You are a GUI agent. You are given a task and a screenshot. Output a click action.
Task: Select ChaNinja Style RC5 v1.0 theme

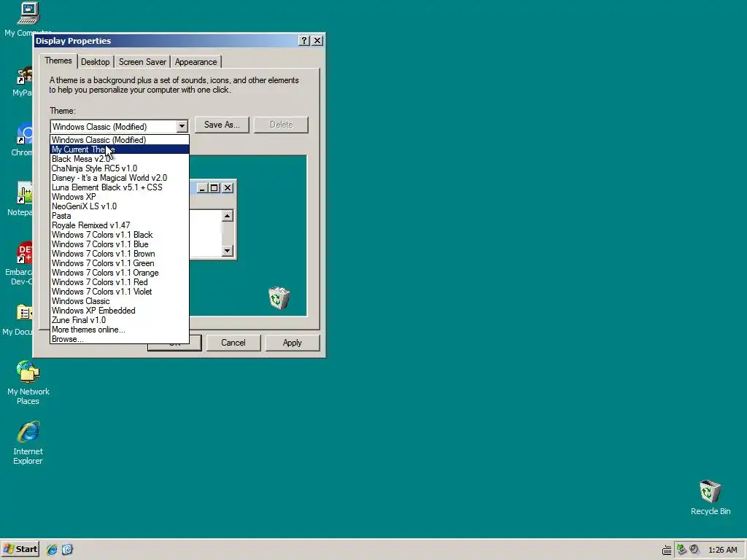pos(120,168)
